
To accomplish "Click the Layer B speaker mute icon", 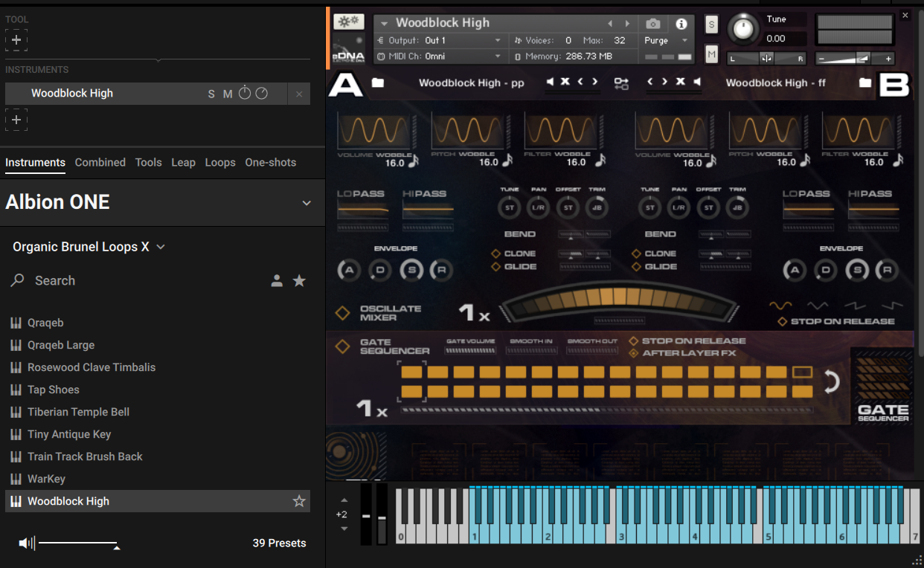I will (696, 82).
